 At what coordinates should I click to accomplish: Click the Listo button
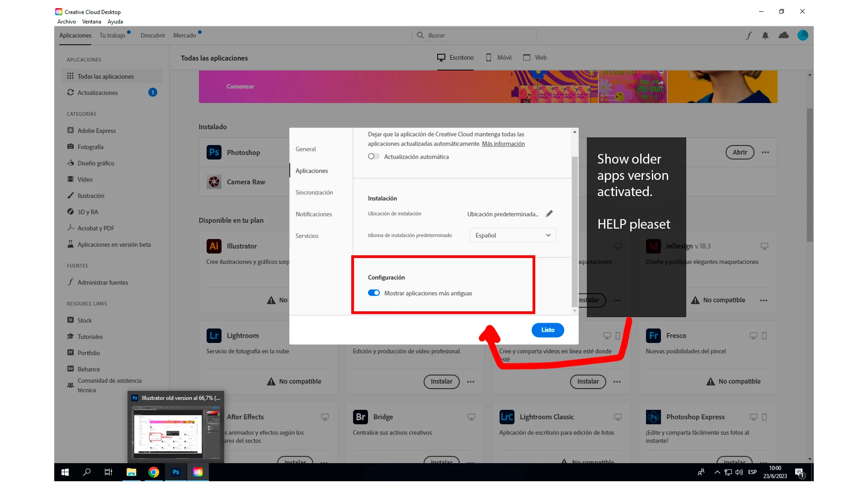tap(547, 330)
